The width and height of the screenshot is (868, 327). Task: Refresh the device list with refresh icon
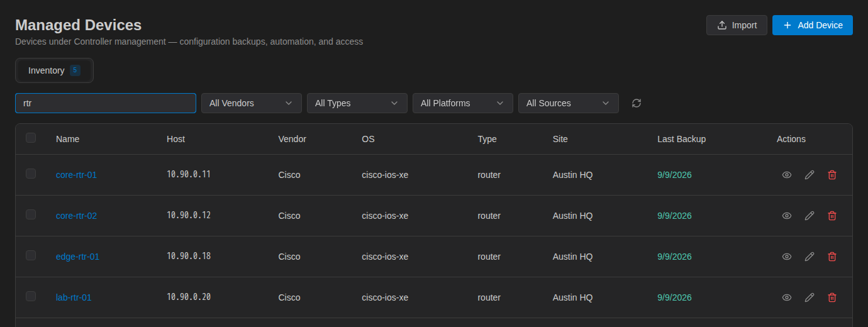[x=637, y=103]
